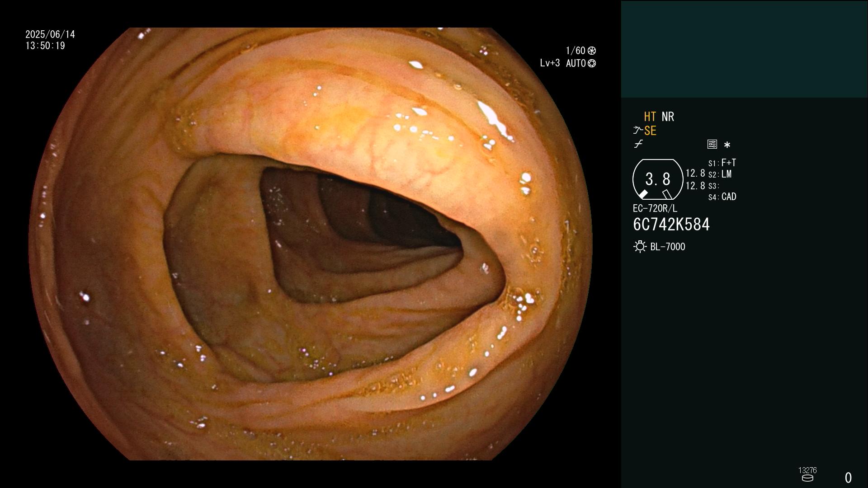Screen dimensions: 868x488
Task: Click the shutter speed fan icon
Action: [592, 51]
